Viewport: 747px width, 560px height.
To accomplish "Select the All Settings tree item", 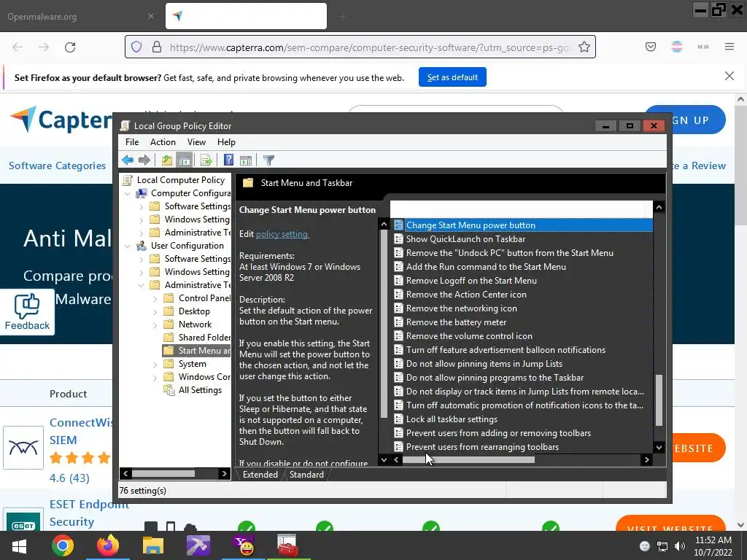I will [200, 390].
